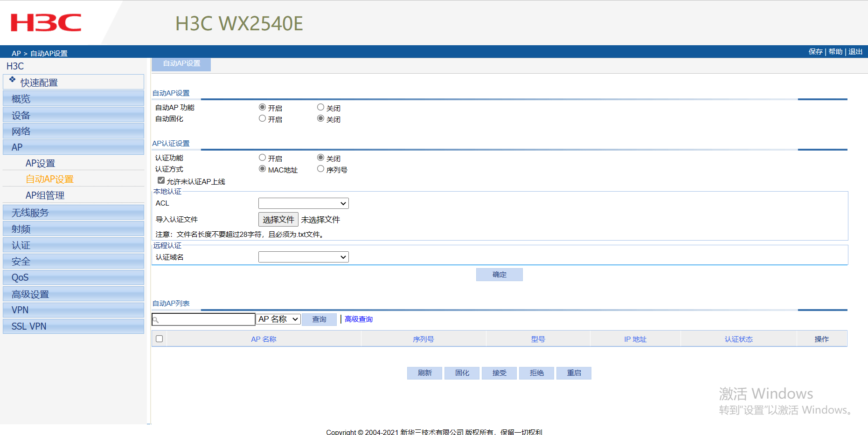Click the 拒绝 button
The image size is (868, 435).
pyautogui.click(x=536, y=373)
